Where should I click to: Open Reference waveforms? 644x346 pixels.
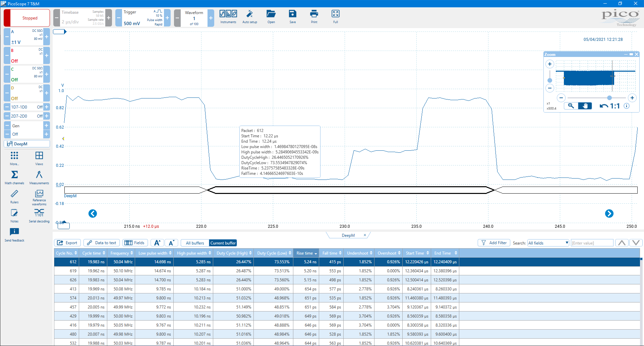pos(39,197)
